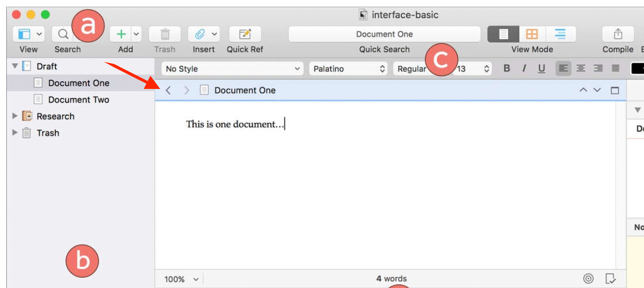Click the Compile share button
Viewport: 644px width, 288px height.
click(618, 34)
